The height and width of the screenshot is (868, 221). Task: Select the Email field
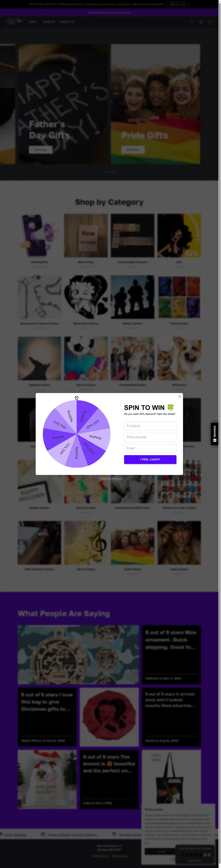click(150, 448)
